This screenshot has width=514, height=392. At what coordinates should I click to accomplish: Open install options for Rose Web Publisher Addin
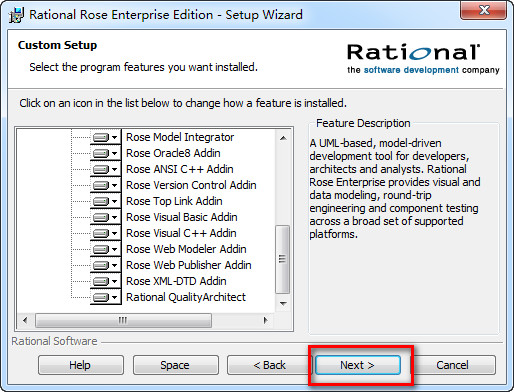pyautogui.click(x=105, y=265)
